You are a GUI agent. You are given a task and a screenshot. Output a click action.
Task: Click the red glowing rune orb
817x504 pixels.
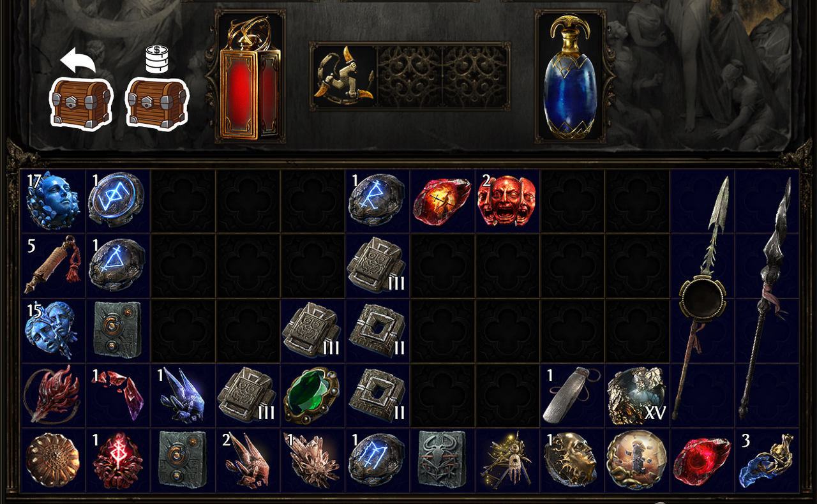(x=118, y=460)
